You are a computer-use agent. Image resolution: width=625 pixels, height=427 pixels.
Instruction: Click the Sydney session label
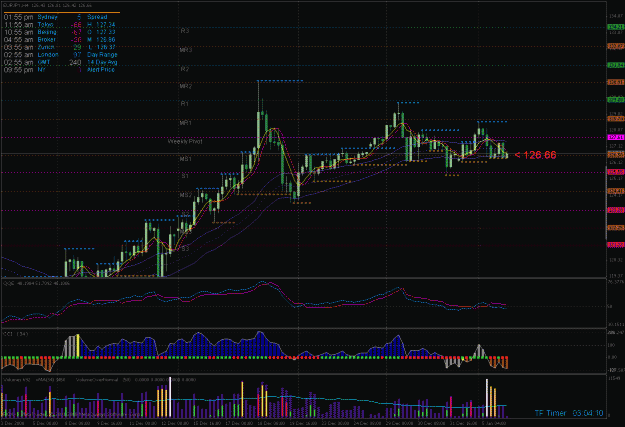coord(47,17)
